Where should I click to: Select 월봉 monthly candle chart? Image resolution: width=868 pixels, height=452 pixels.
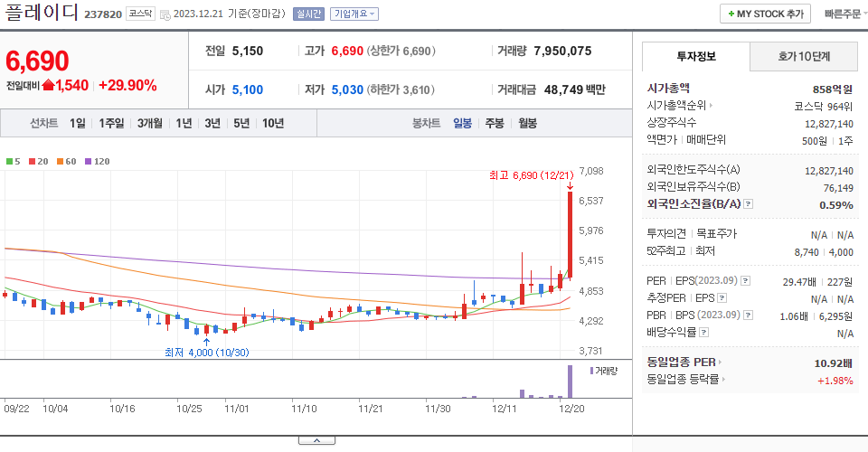click(x=527, y=123)
